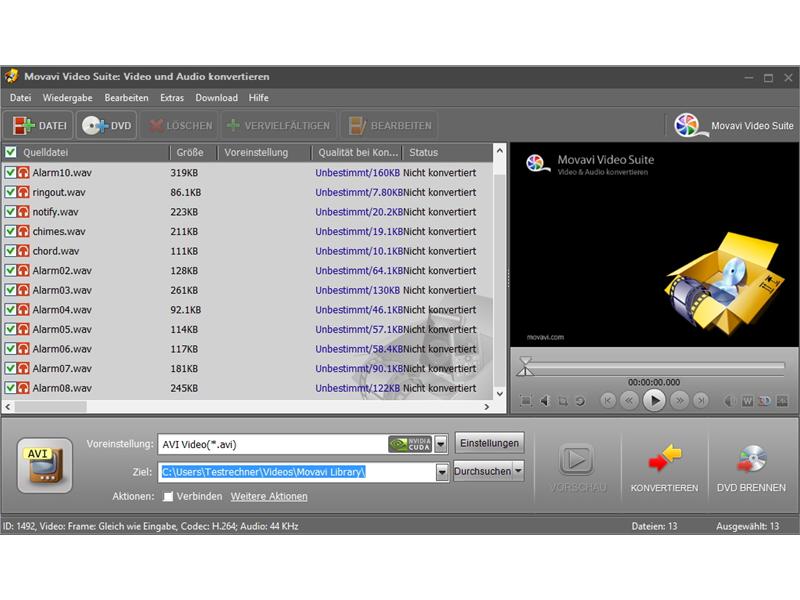Select the Alarm03.wav file name
Viewport: 800px width, 600px height.
(62, 290)
